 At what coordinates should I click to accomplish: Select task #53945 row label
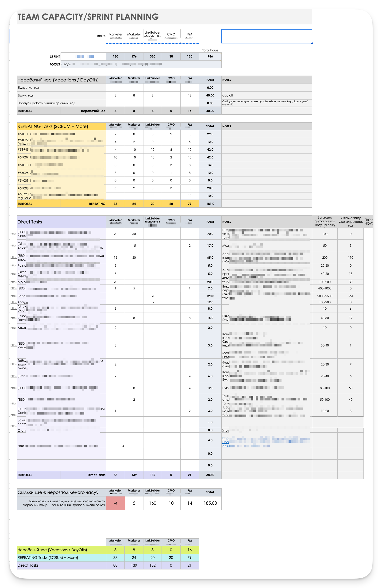(61, 150)
